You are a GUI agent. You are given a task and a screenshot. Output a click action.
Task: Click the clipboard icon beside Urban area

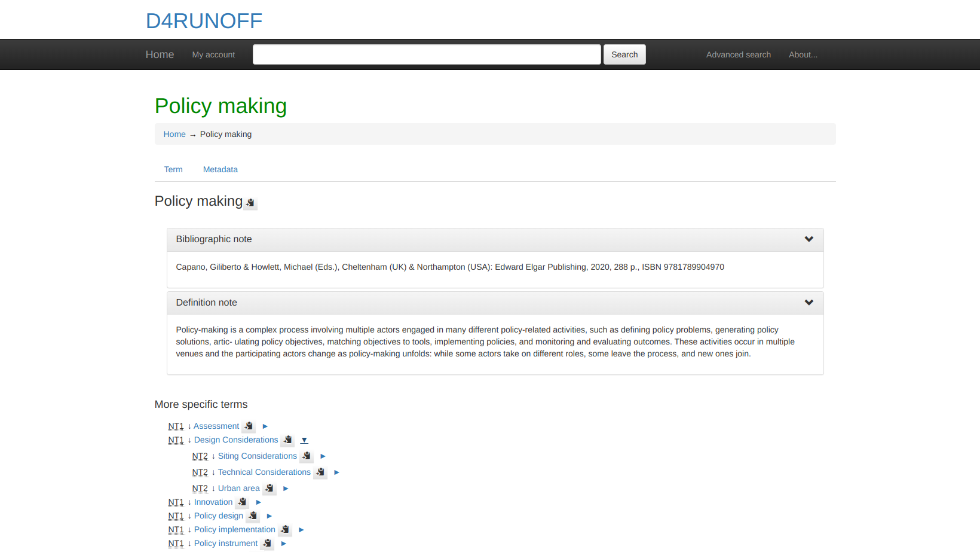pyautogui.click(x=269, y=489)
